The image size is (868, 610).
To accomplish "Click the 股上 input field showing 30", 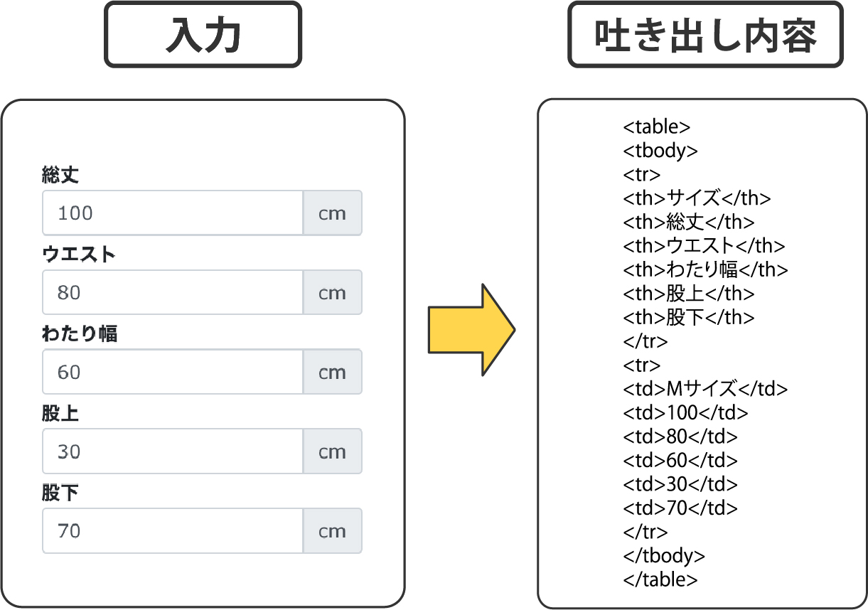I will pyautogui.click(x=173, y=451).
